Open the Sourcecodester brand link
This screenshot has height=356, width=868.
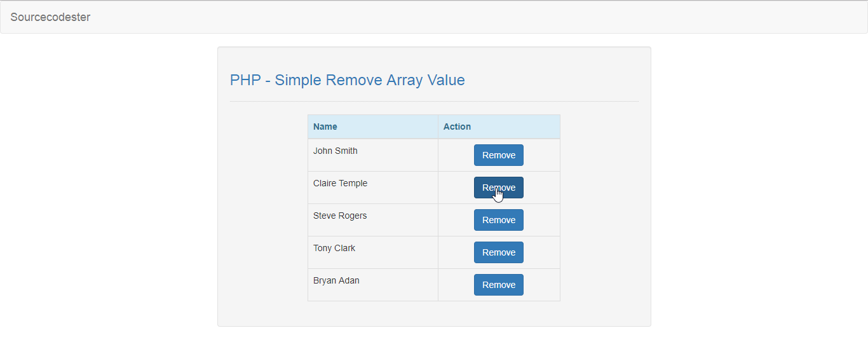tap(50, 17)
